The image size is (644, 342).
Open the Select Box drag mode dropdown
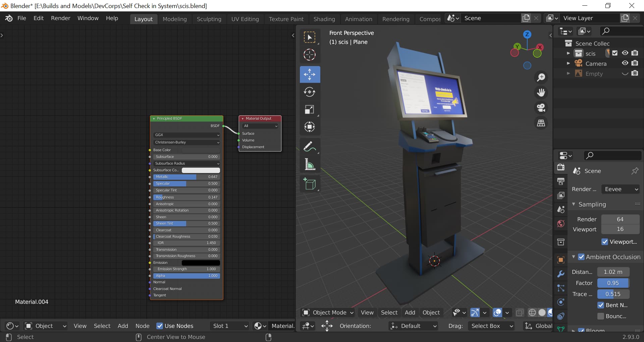tap(491, 326)
